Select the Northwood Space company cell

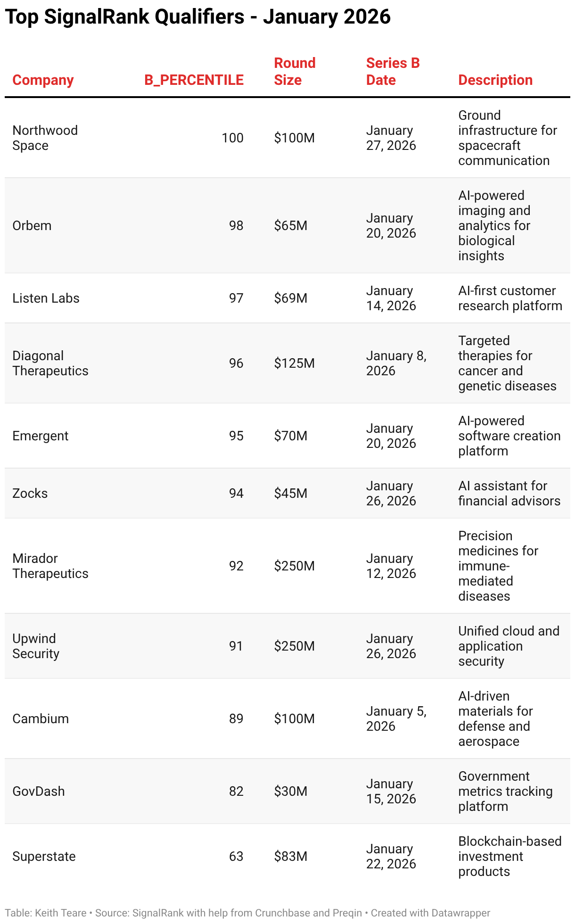coord(45,138)
